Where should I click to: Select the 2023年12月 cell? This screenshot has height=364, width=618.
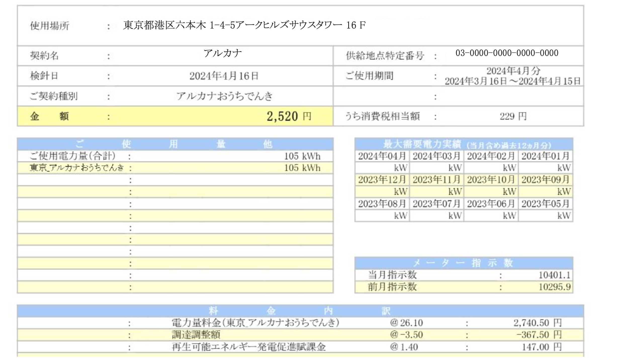point(382,180)
